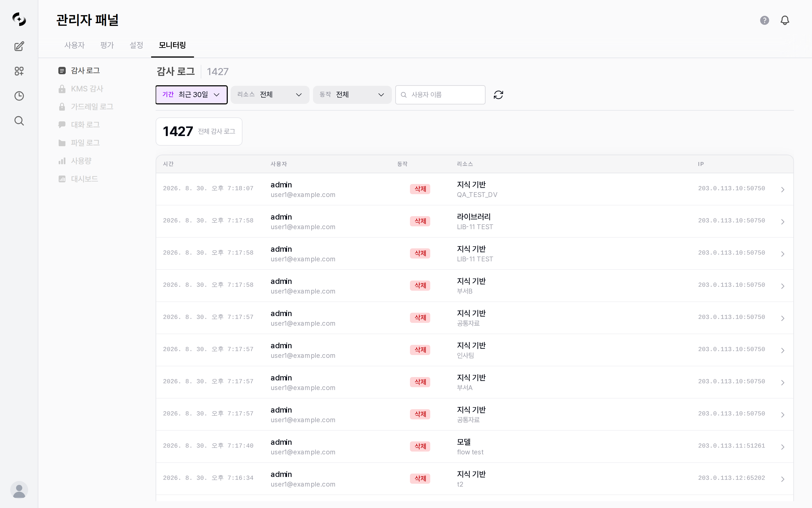Open 가드레일 로그 in side menu
This screenshot has width=812, height=508.
coord(92,107)
